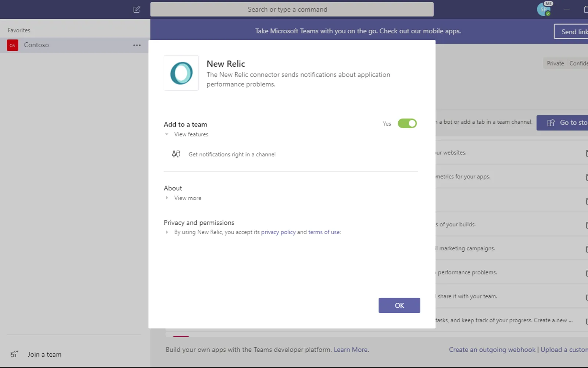Click the New Relic app logo
The width and height of the screenshot is (588, 368).
(x=181, y=73)
